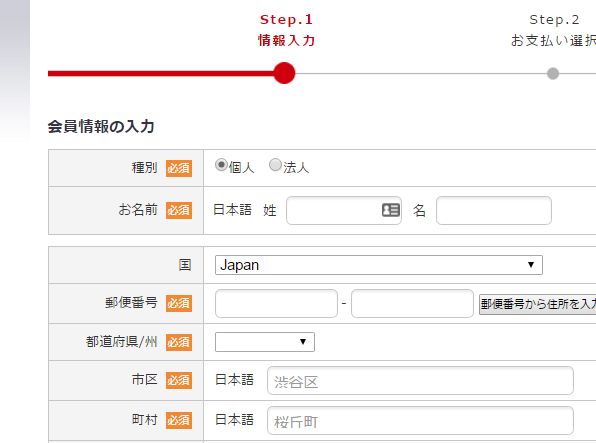
Task: Click the Step.2 お支払い選択 step label
Action: point(553,30)
